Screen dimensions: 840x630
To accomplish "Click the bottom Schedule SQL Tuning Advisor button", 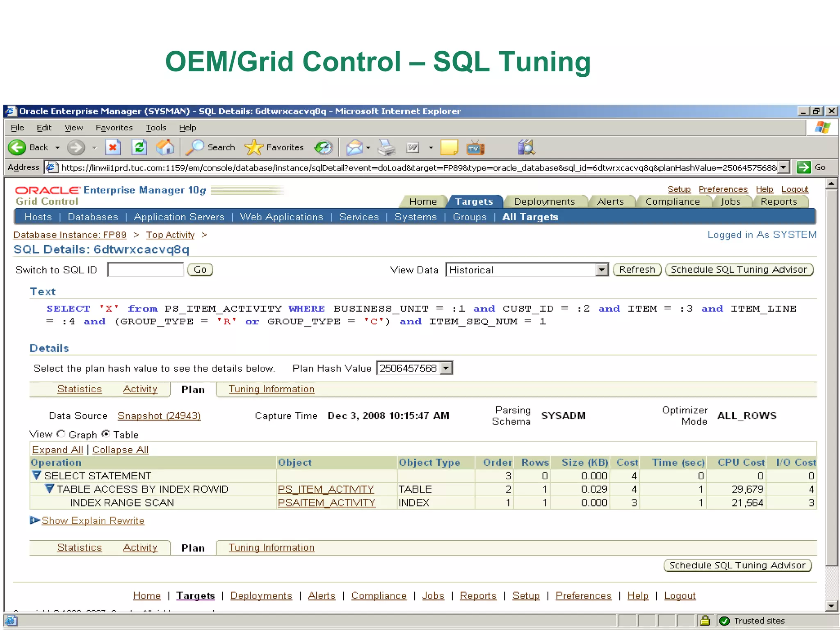I will (737, 565).
